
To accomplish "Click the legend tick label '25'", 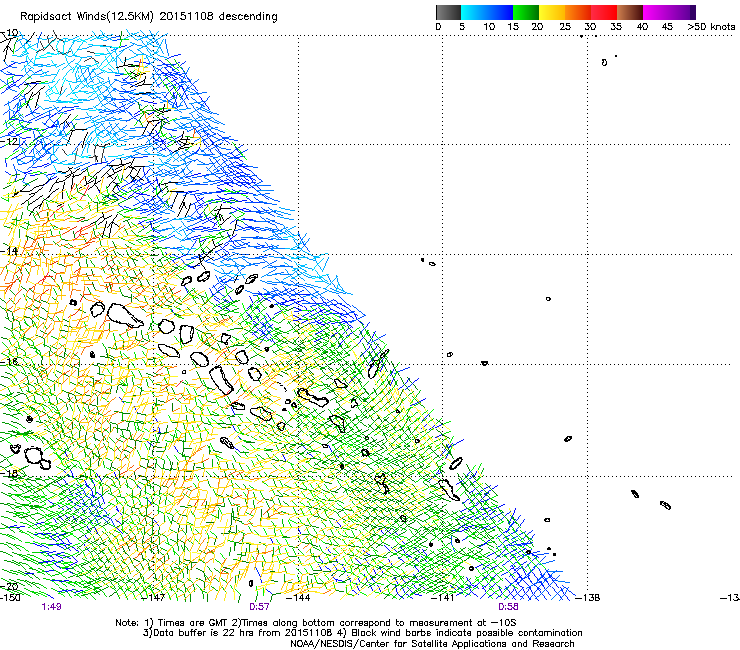I will point(565,27).
